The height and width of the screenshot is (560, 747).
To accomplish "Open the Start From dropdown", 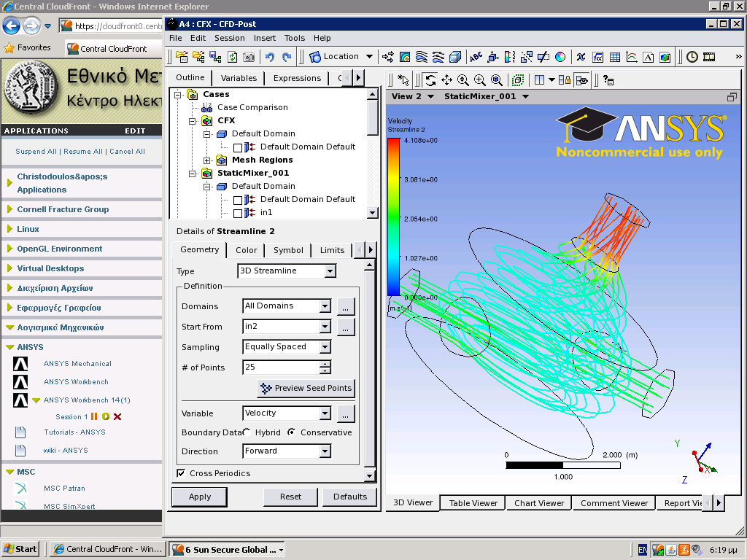I will pyautogui.click(x=325, y=327).
